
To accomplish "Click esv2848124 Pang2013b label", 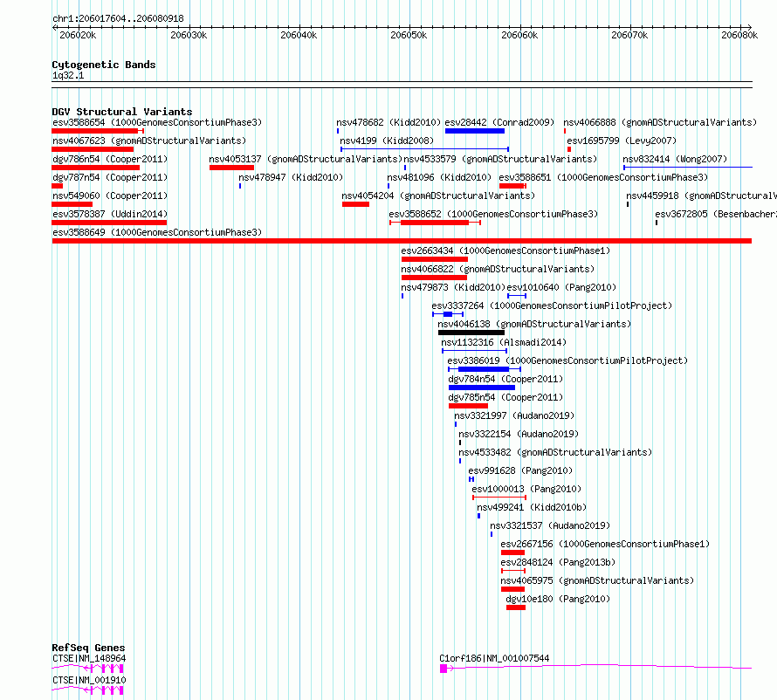I will pyautogui.click(x=558, y=562).
